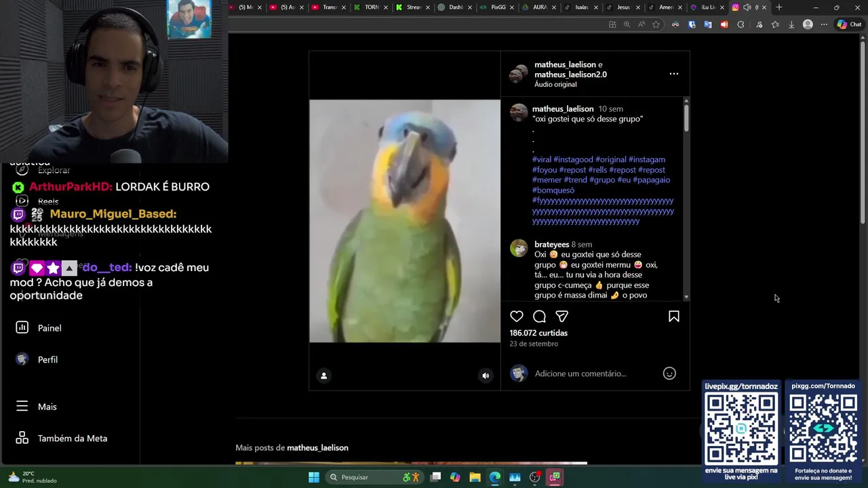Switch to the TORN Kick tab
868x488 pixels.
(372, 7)
